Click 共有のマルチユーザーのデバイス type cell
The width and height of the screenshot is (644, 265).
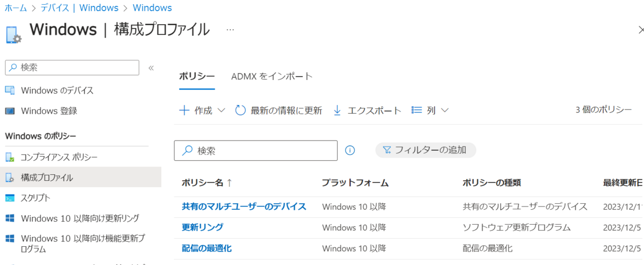click(x=525, y=207)
